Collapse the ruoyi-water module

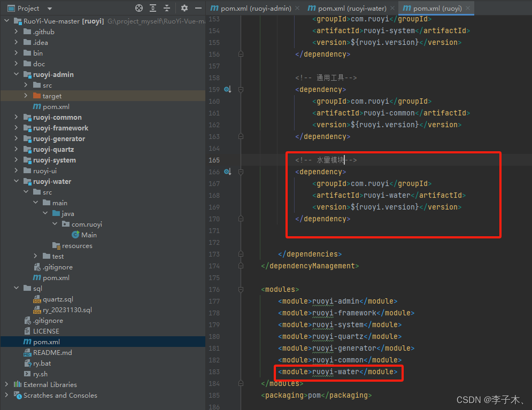coord(16,181)
